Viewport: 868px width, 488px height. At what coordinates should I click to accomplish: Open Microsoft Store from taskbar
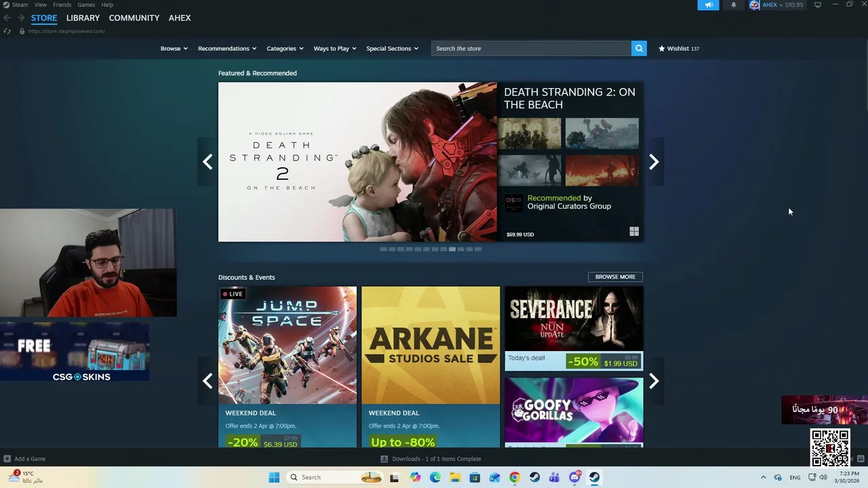[475, 477]
